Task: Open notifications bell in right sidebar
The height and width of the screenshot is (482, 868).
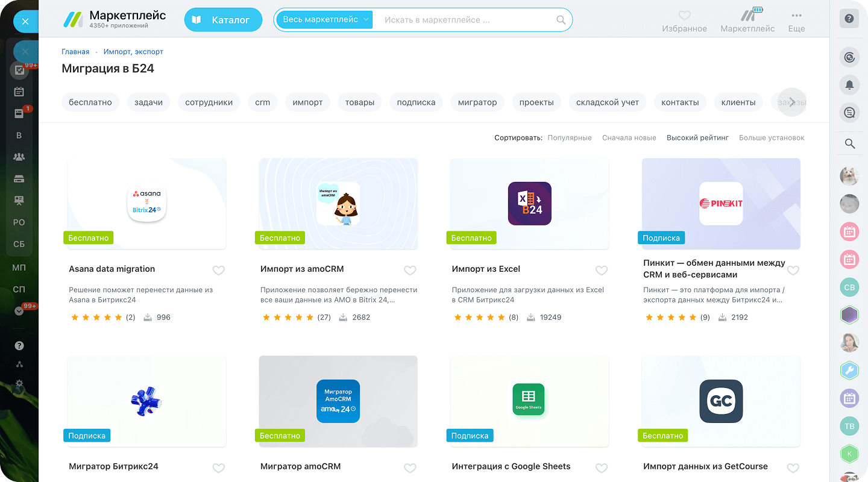Action: [x=849, y=85]
